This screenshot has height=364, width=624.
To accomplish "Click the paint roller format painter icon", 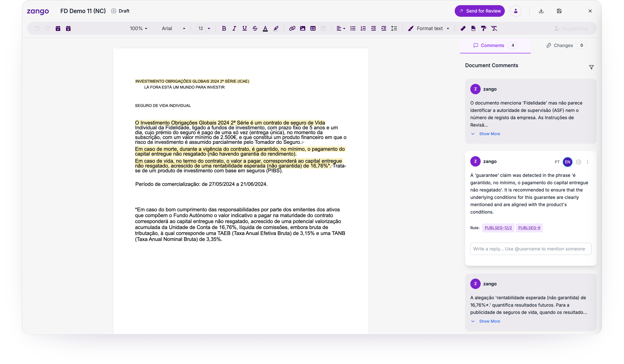I will tap(484, 28).
